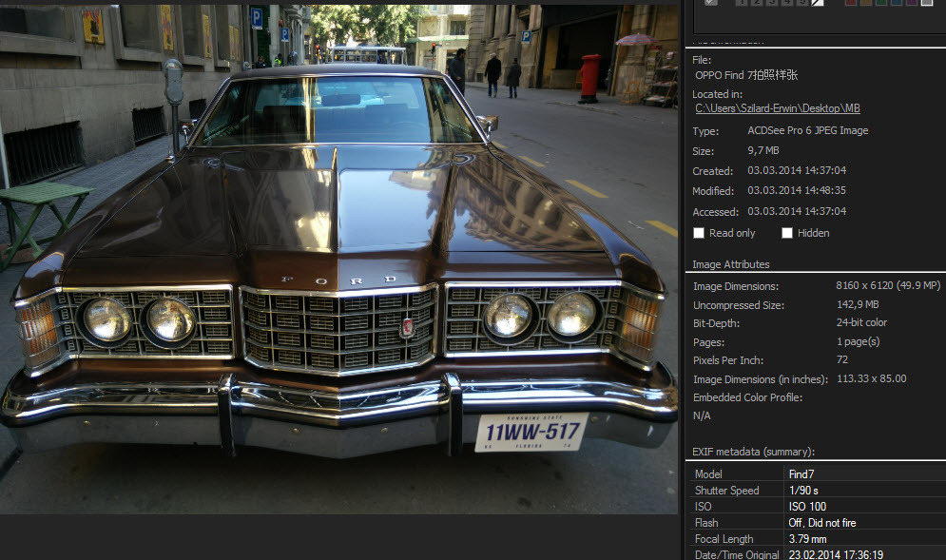Set rating 2 on the image

pyautogui.click(x=757, y=3)
